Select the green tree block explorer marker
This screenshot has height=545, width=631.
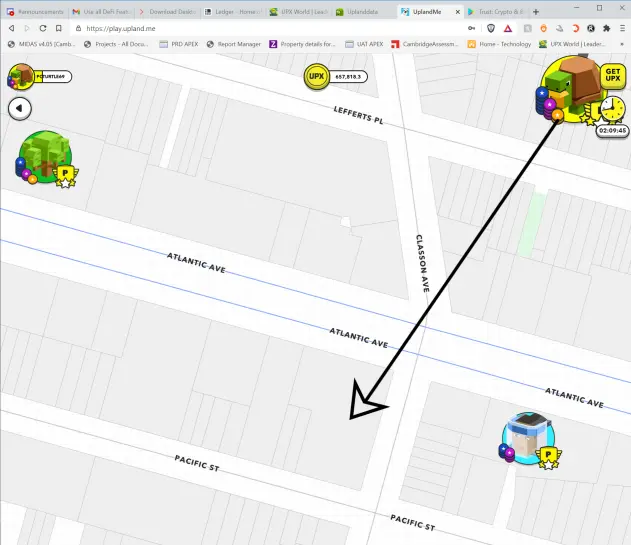pos(45,158)
